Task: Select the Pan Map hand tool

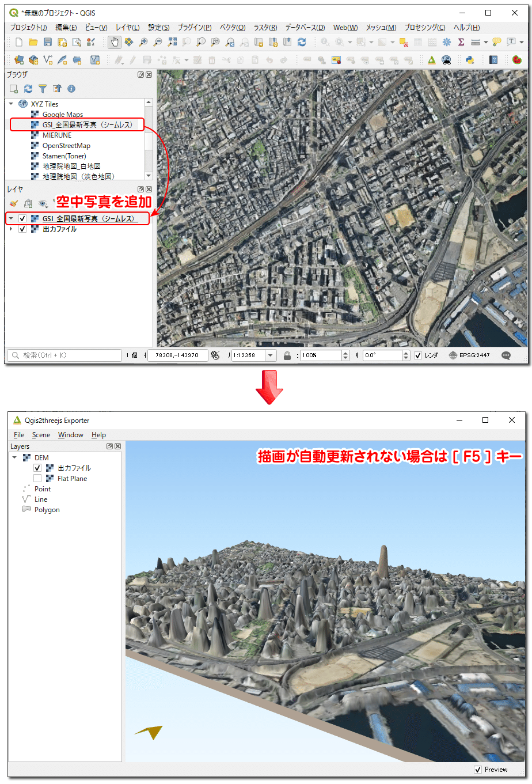Action: 115,42
